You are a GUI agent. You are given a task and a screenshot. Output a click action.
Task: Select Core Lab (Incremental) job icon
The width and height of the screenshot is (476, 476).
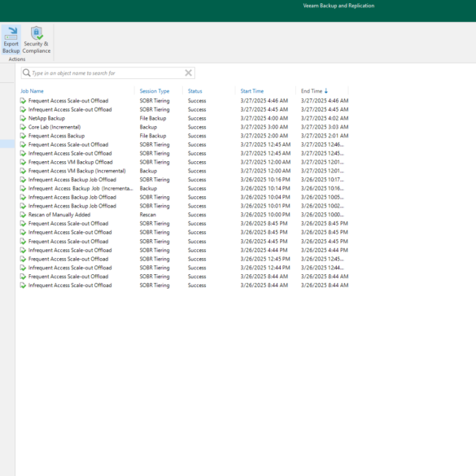[23, 127]
